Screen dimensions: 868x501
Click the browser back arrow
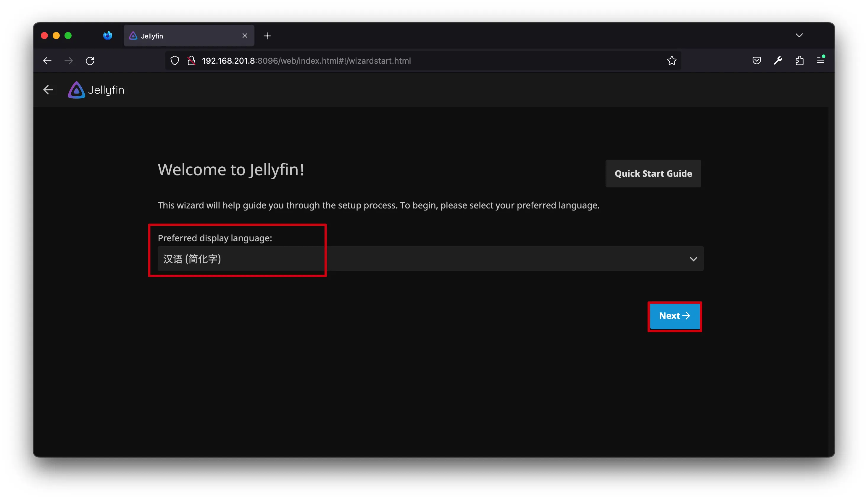pos(47,61)
